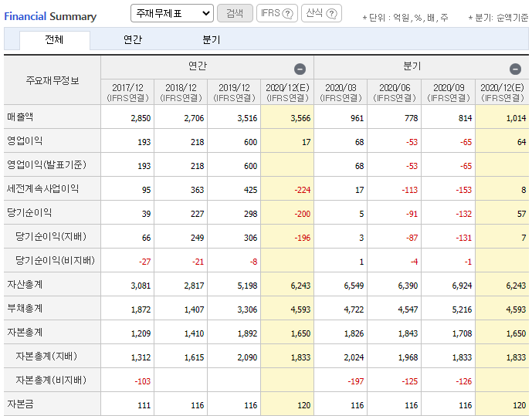
Task: Open the IFRS help button
Action: [x=277, y=13]
